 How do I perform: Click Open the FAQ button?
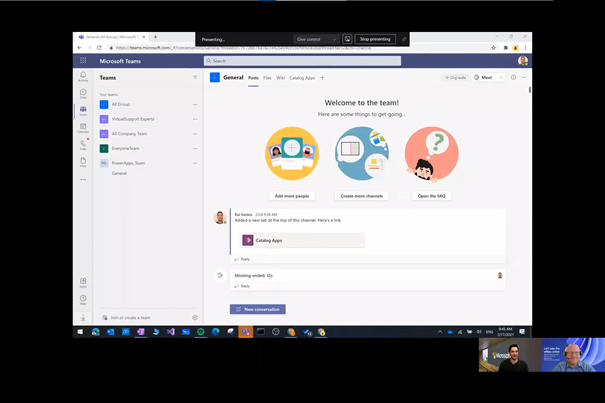(431, 196)
